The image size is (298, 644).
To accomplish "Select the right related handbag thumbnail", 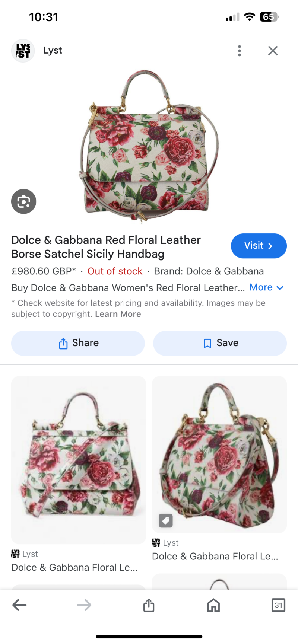I will [x=219, y=454].
